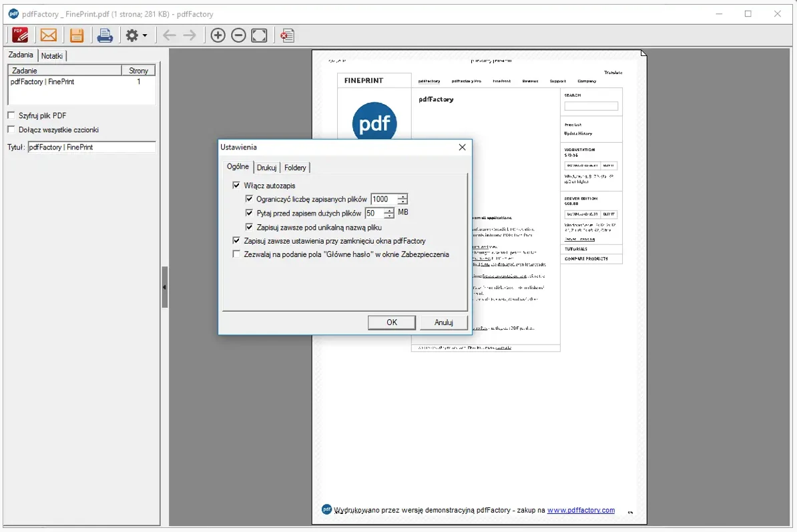Disable the Włącz autozapis checkbox
Screen dimensions: 797x532
click(x=236, y=185)
